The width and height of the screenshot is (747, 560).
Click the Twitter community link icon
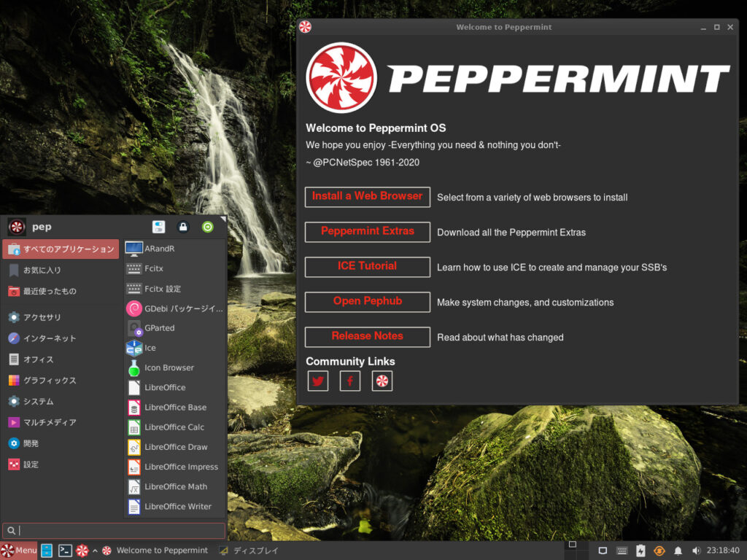317,381
